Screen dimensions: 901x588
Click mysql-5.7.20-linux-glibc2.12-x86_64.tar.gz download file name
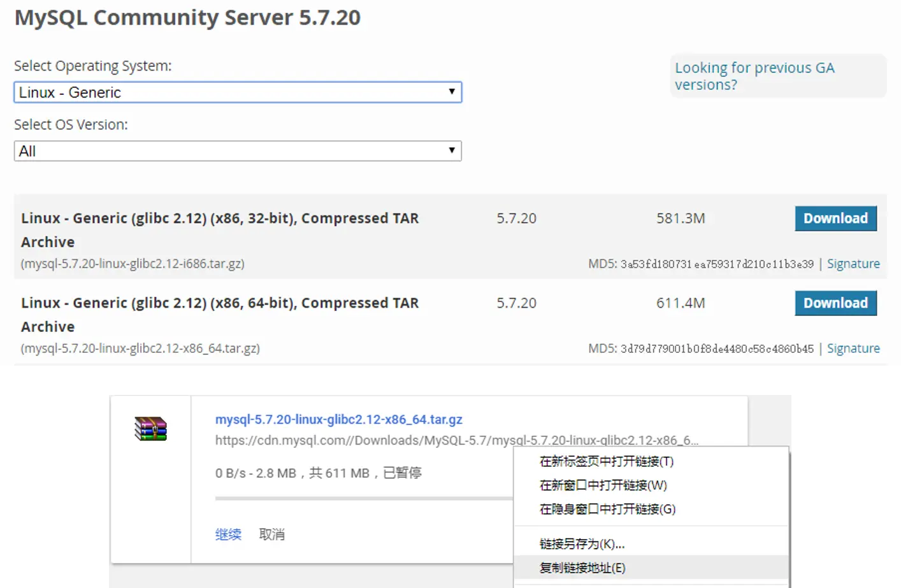tap(339, 419)
